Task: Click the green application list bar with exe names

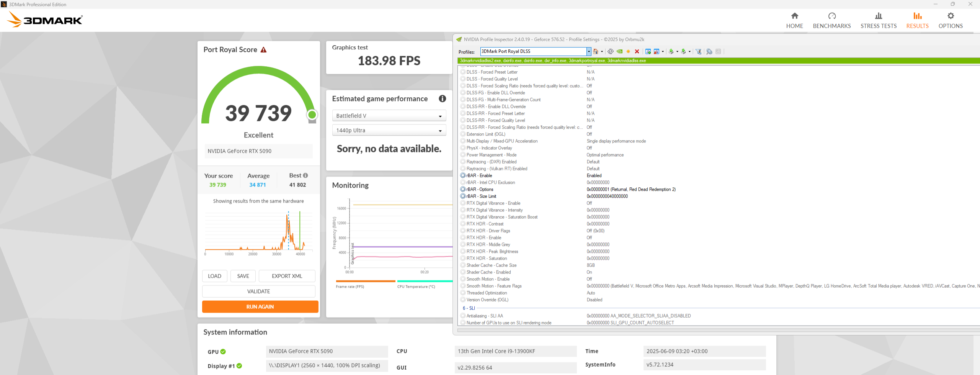Action: [719, 61]
